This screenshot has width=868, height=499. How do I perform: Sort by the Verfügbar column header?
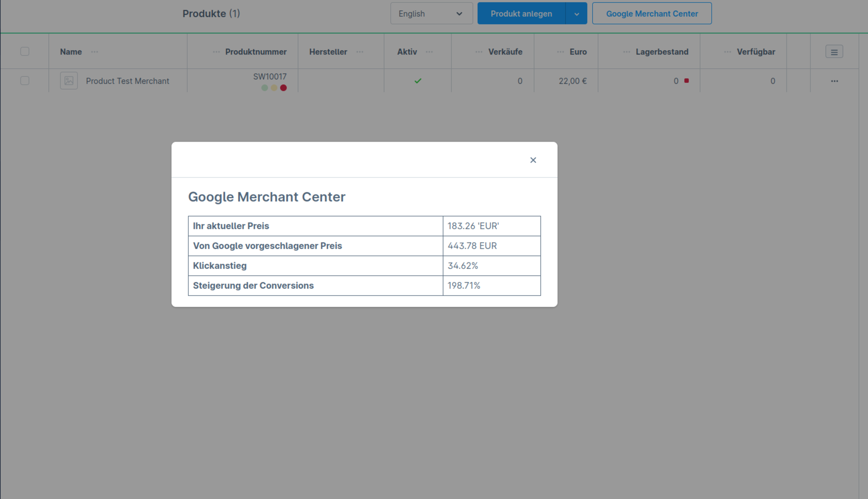click(756, 52)
